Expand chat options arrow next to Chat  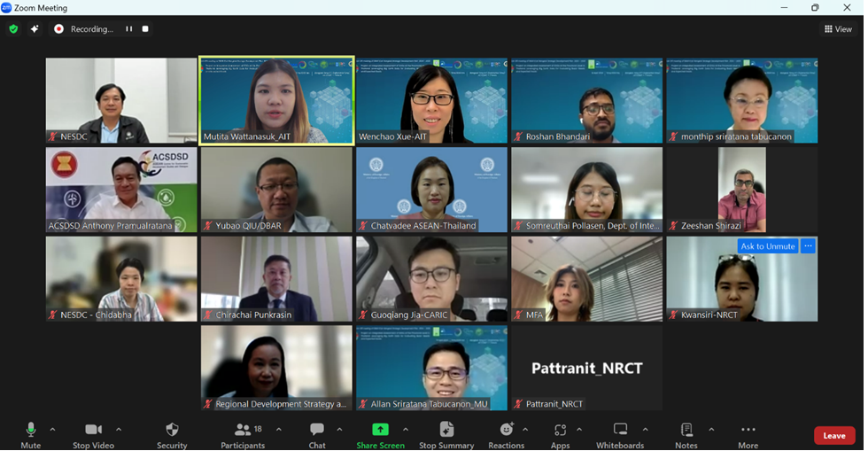tap(339, 430)
